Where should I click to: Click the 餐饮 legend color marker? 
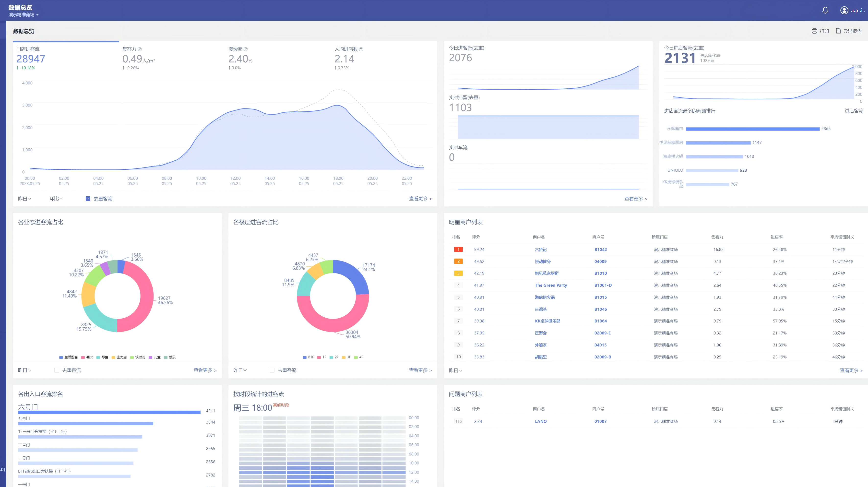(x=83, y=357)
